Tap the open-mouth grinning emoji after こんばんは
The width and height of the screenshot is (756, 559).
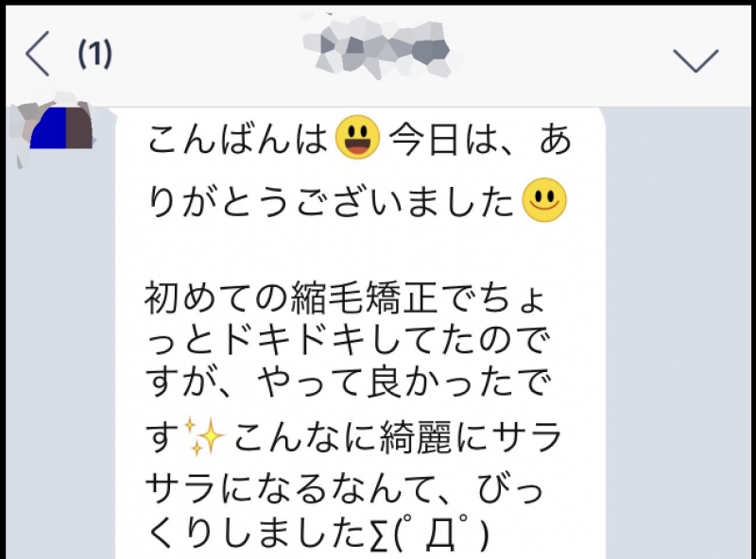357,137
